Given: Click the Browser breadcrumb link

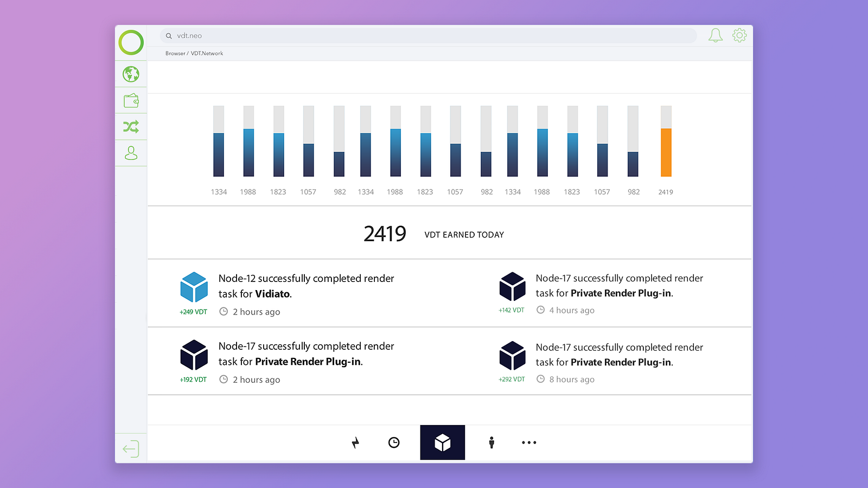Looking at the screenshot, I should pos(175,53).
